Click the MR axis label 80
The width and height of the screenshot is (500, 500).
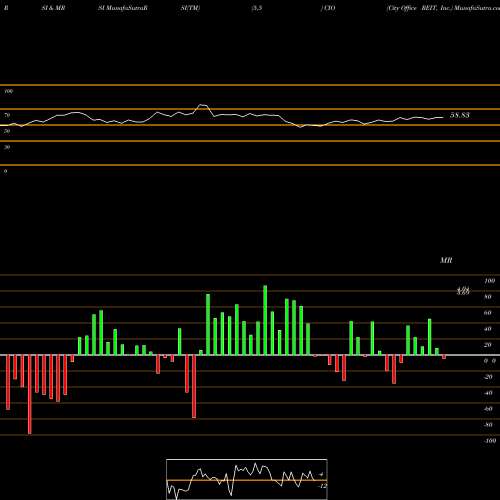tap(488, 297)
